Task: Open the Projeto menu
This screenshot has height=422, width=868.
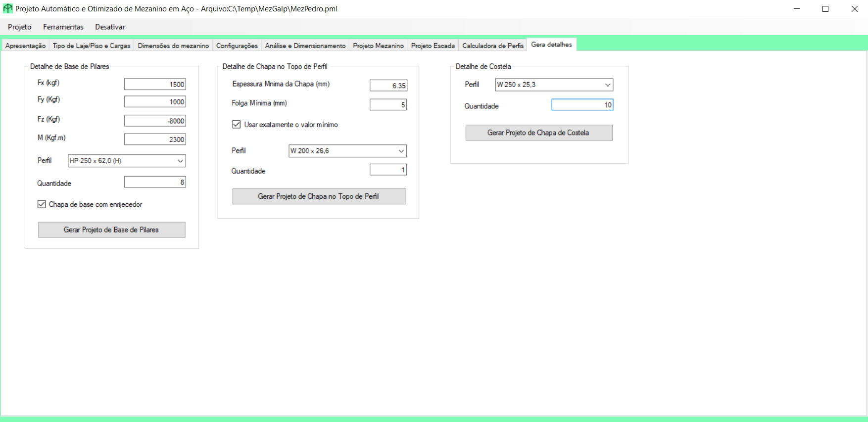Action: pos(20,27)
